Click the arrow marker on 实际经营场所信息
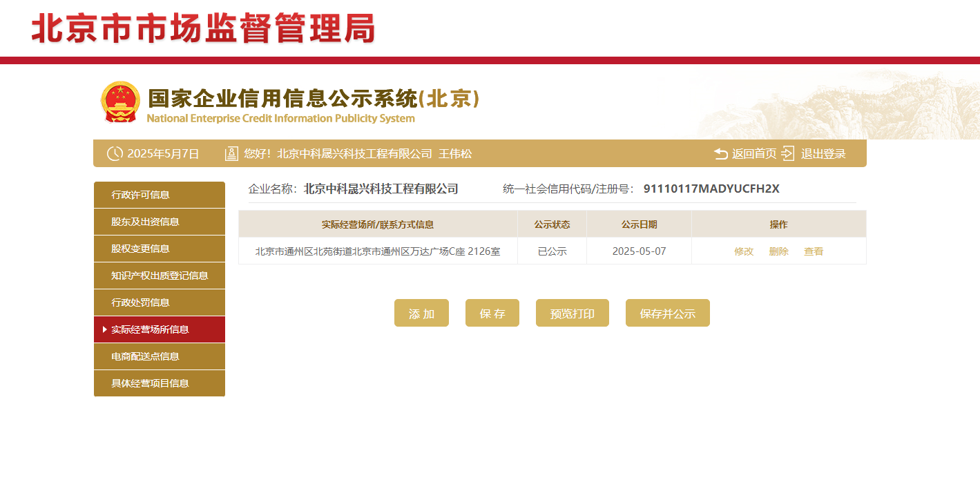The image size is (980, 500). [105, 329]
